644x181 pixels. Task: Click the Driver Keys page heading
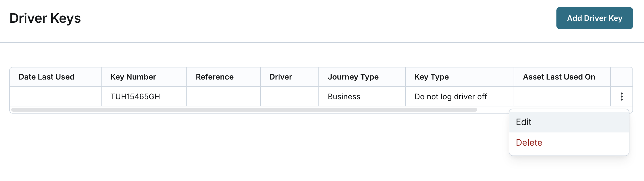click(x=45, y=18)
